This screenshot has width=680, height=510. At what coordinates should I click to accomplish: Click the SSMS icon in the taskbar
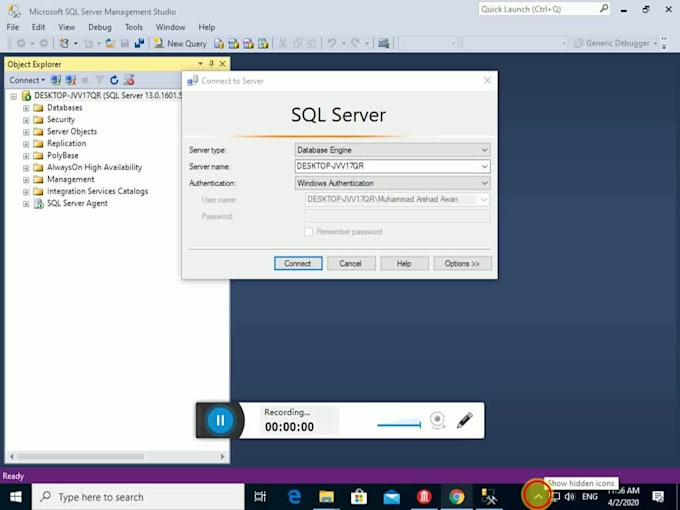click(489, 496)
